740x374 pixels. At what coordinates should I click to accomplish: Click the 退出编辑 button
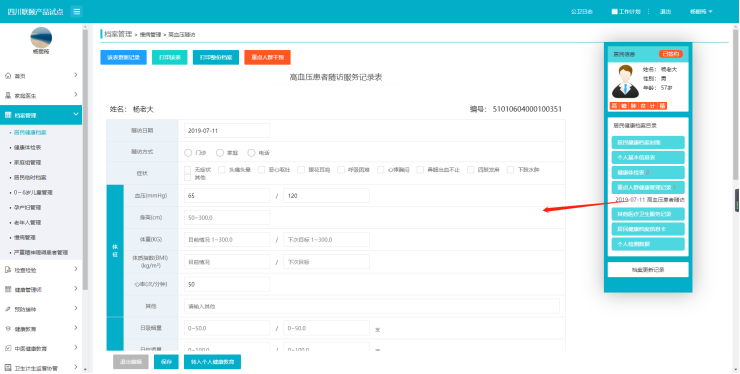point(131,362)
